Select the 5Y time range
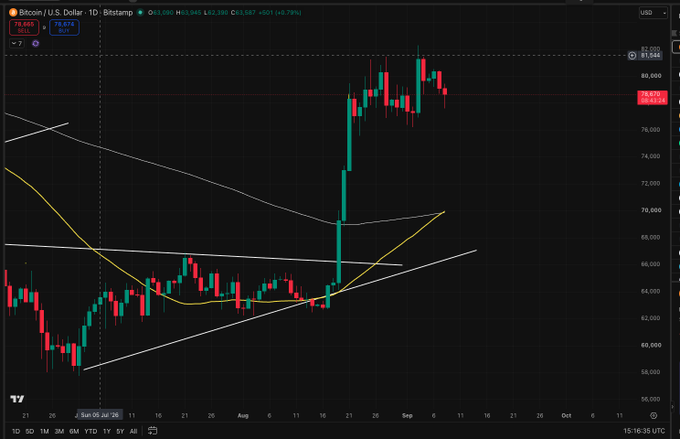This screenshot has height=439, width=680. click(120, 431)
